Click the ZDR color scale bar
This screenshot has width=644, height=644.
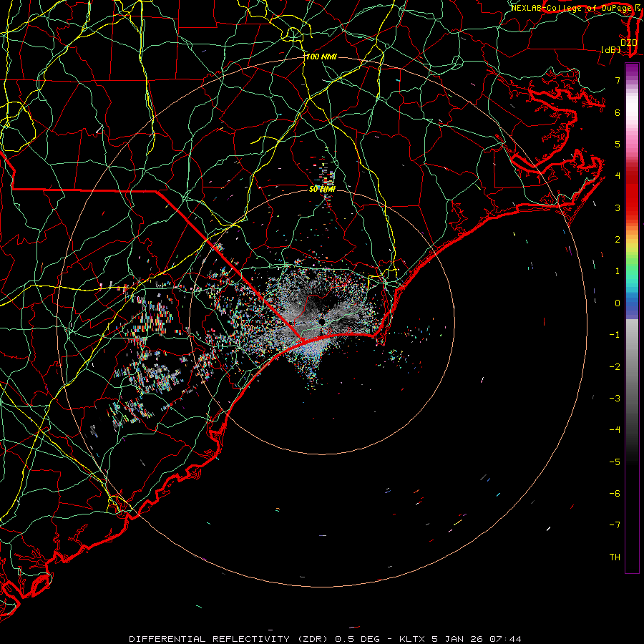[x=632, y=318]
